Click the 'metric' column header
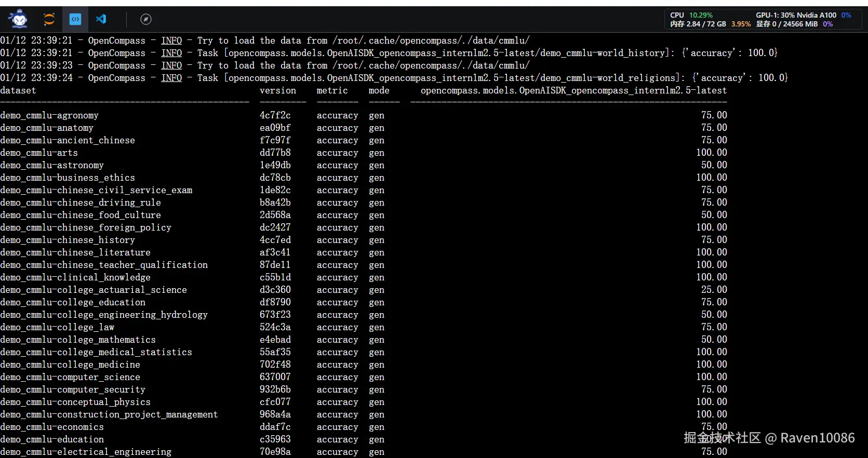The height and width of the screenshot is (458, 868). pyautogui.click(x=332, y=90)
